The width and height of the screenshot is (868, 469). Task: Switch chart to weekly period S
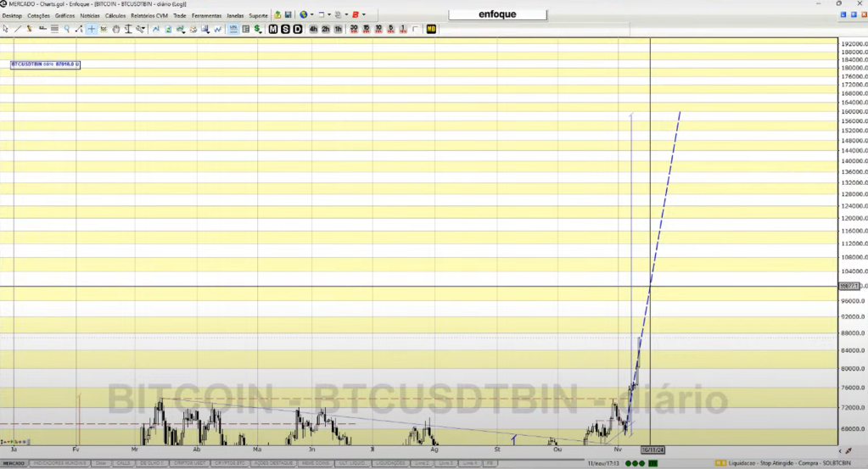pyautogui.click(x=285, y=29)
